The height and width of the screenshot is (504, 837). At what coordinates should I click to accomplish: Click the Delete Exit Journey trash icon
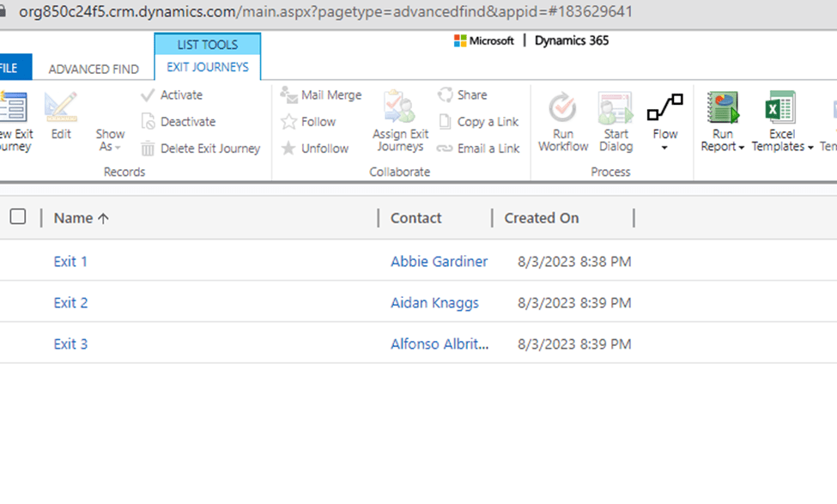click(148, 149)
